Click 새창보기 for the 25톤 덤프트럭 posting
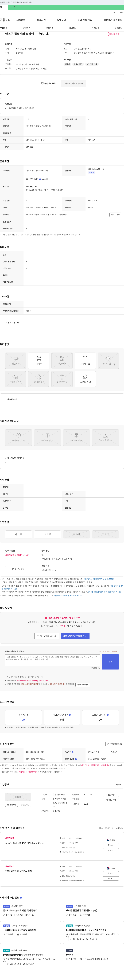 111,878
